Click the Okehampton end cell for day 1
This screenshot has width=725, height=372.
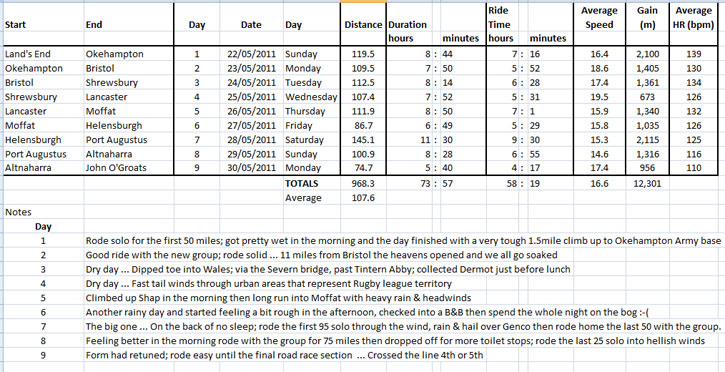(129, 54)
